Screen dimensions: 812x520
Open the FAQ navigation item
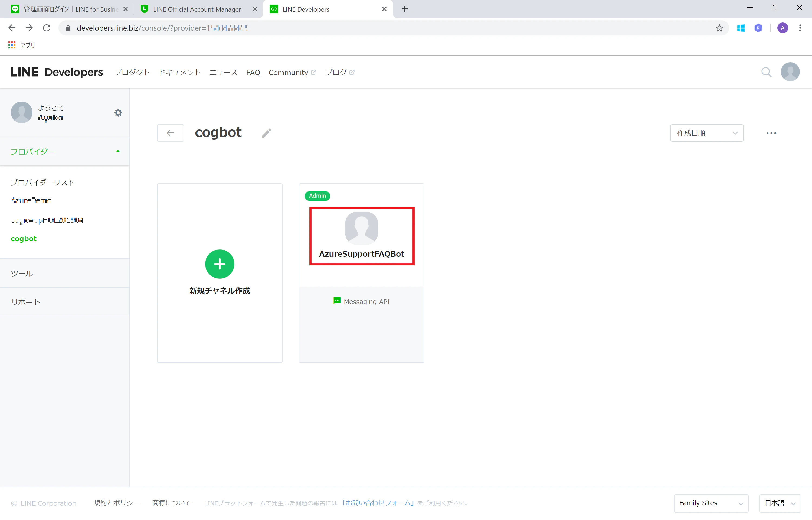253,73
